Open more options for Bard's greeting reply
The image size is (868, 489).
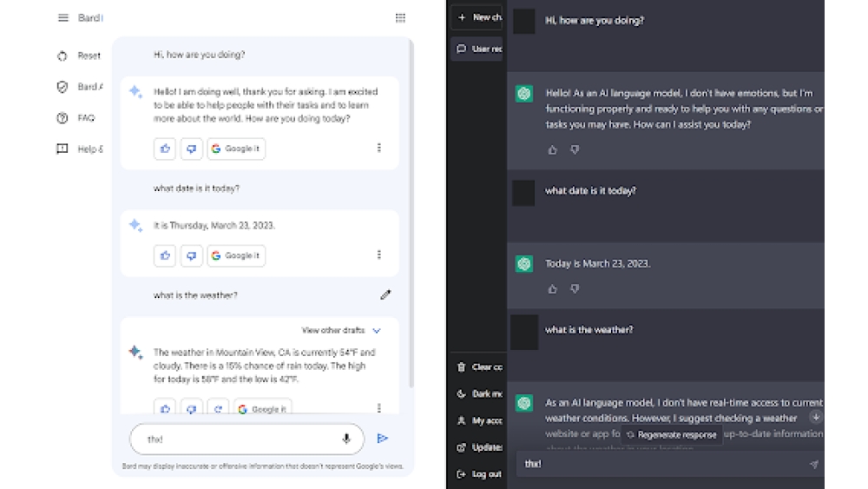[379, 148]
